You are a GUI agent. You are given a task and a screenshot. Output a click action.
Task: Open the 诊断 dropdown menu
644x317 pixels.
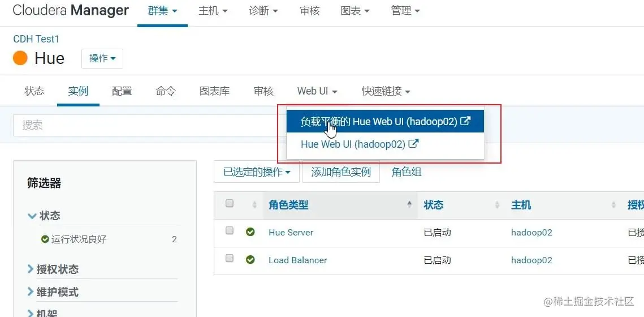click(x=263, y=11)
